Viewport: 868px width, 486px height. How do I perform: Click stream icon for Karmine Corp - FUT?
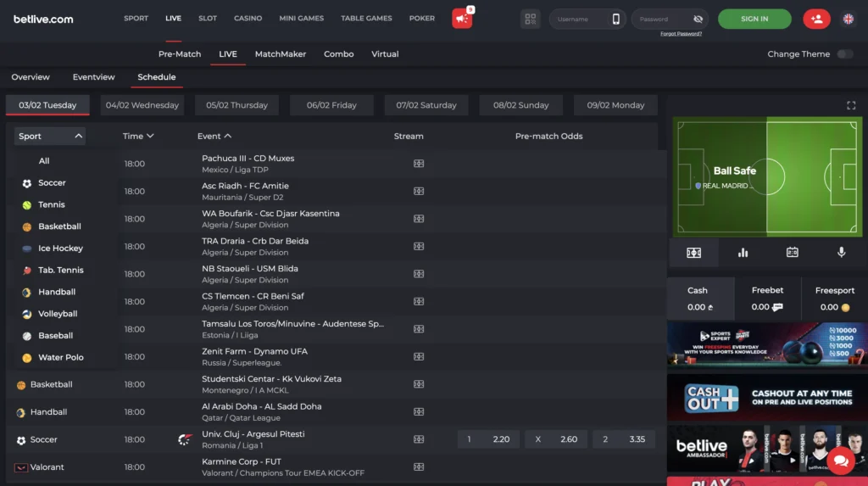click(x=419, y=466)
